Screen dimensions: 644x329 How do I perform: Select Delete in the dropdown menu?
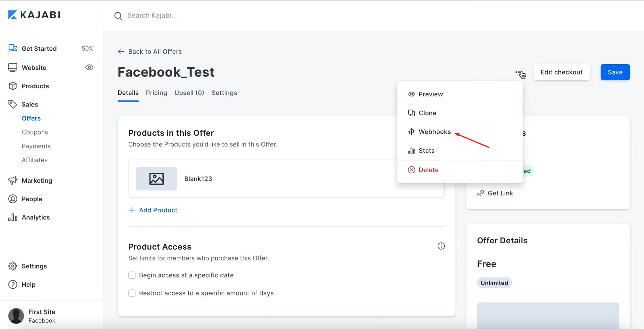460,170
